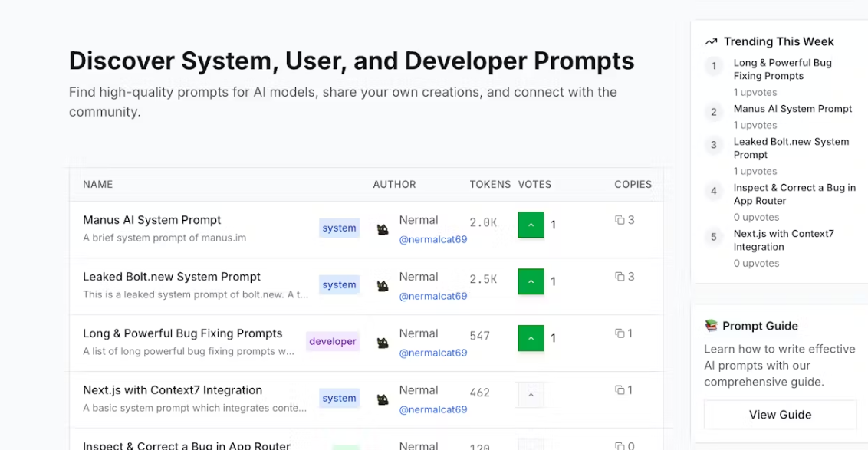Image resolution: width=868 pixels, height=450 pixels.
Task: Open trending item Leaked Bolt.new System Prompt
Action: pyautogui.click(x=791, y=148)
